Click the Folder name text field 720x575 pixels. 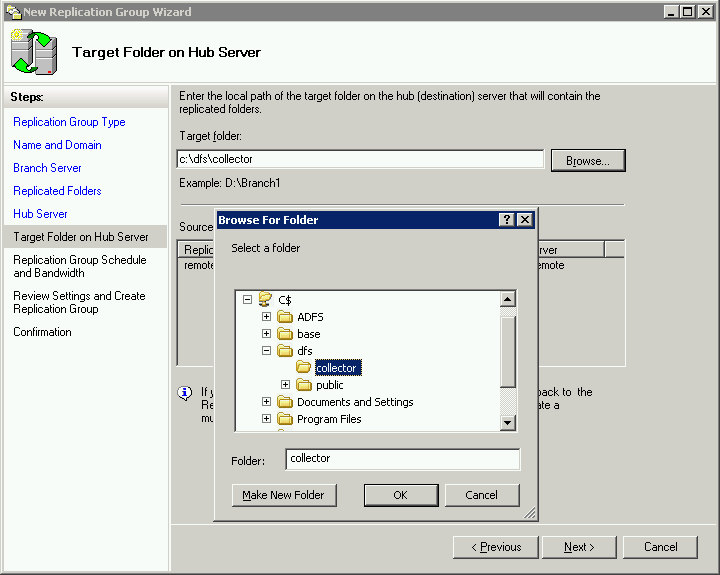pos(402,459)
